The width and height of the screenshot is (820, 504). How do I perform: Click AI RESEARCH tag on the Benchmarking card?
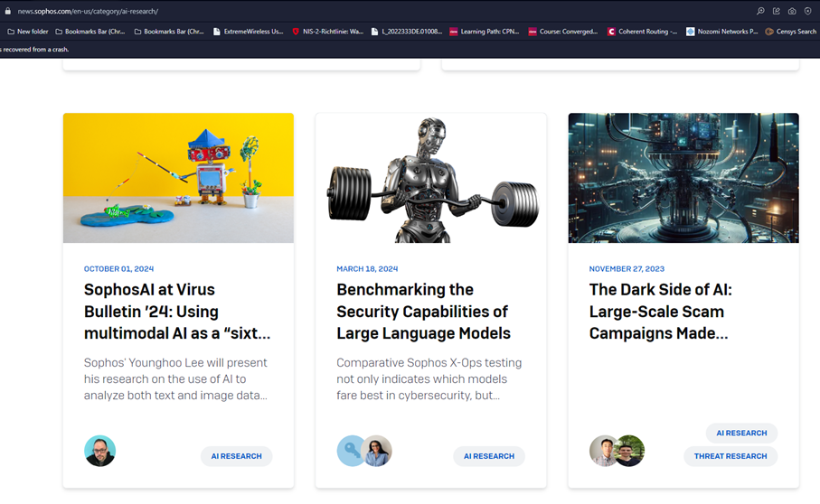[x=488, y=456]
